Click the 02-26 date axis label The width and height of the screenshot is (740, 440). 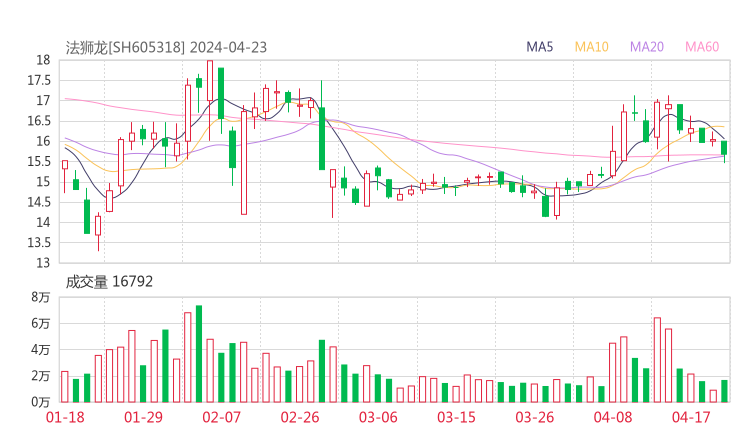[300, 417]
